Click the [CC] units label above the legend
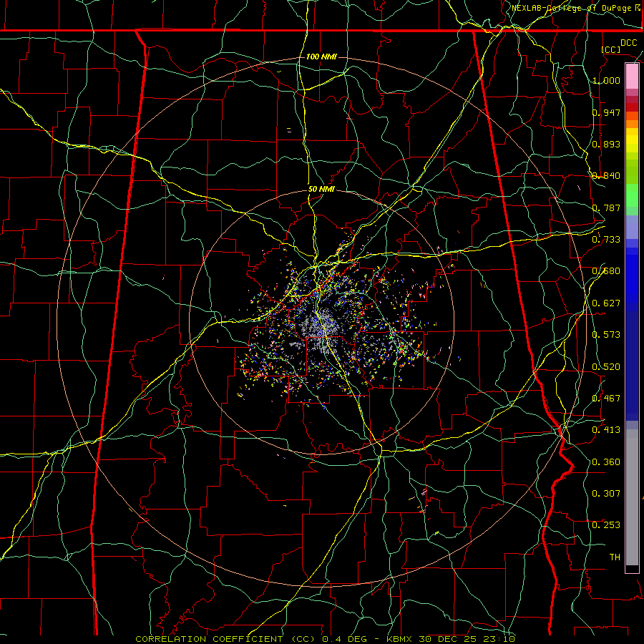 pyautogui.click(x=611, y=49)
